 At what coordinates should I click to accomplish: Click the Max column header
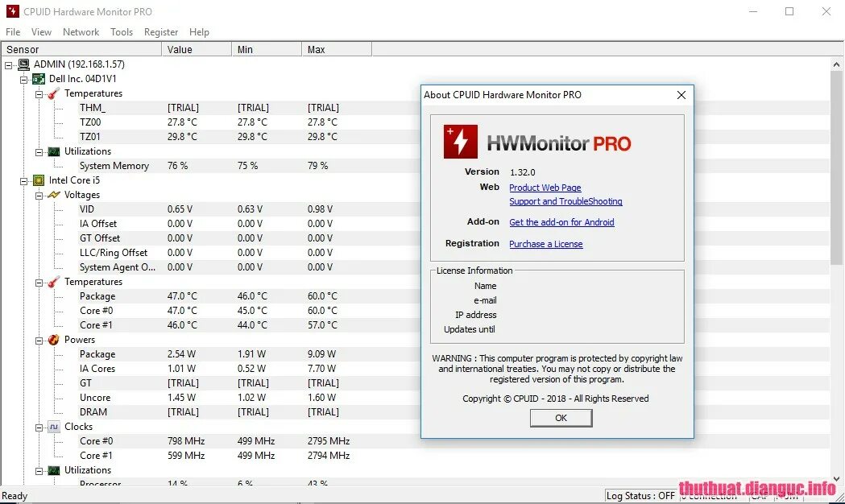pyautogui.click(x=337, y=50)
